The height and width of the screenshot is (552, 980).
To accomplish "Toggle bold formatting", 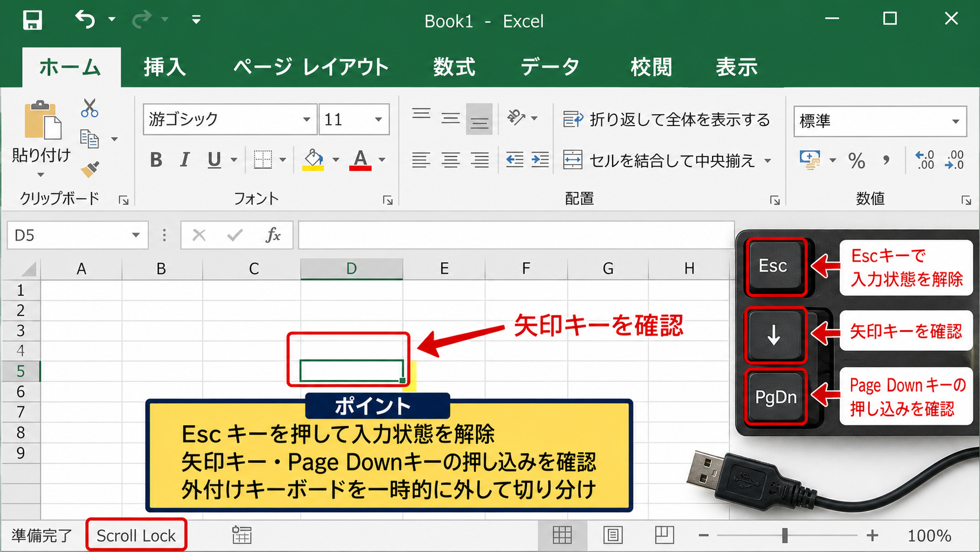I will (156, 160).
